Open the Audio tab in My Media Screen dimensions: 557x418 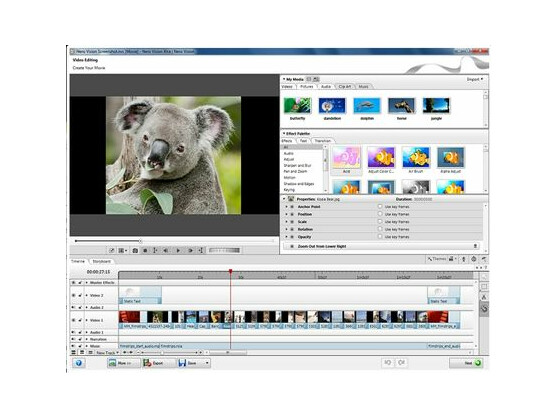tap(326, 86)
